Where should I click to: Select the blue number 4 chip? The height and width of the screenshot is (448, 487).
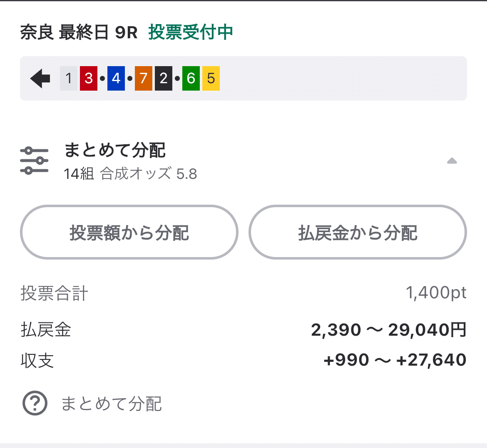point(116,78)
